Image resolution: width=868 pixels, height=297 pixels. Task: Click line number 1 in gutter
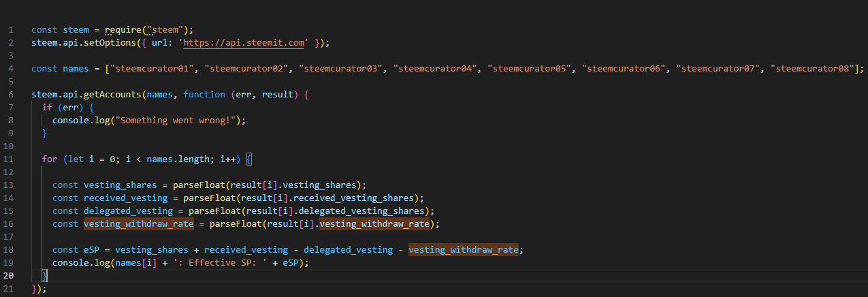click(12, 29)
